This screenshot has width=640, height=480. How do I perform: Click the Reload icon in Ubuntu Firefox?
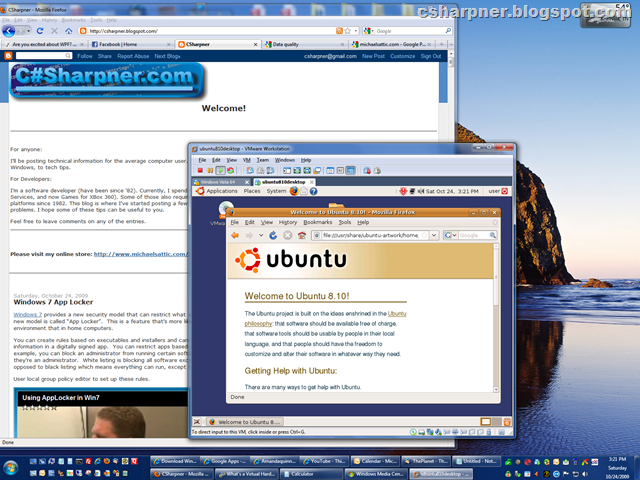(273, 235)
